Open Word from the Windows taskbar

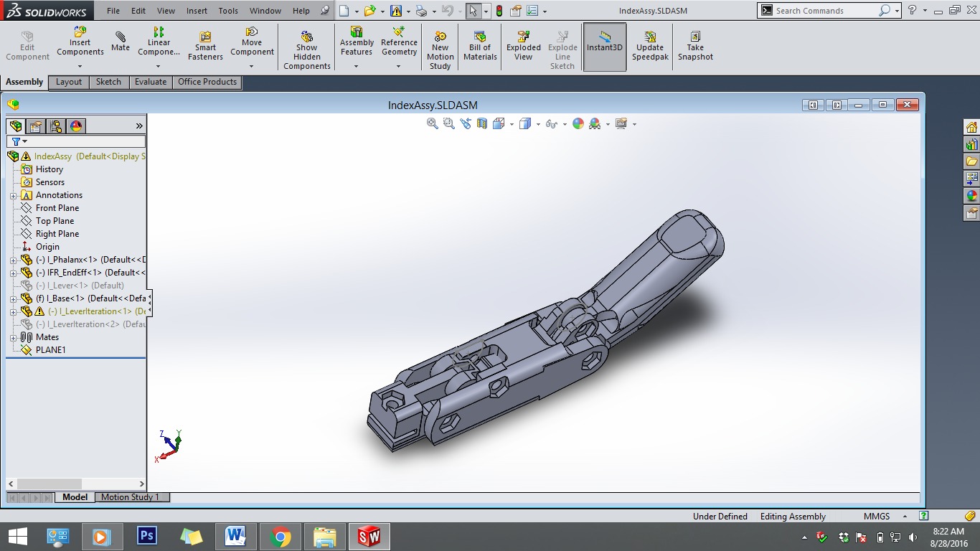(x=235, y=536)
